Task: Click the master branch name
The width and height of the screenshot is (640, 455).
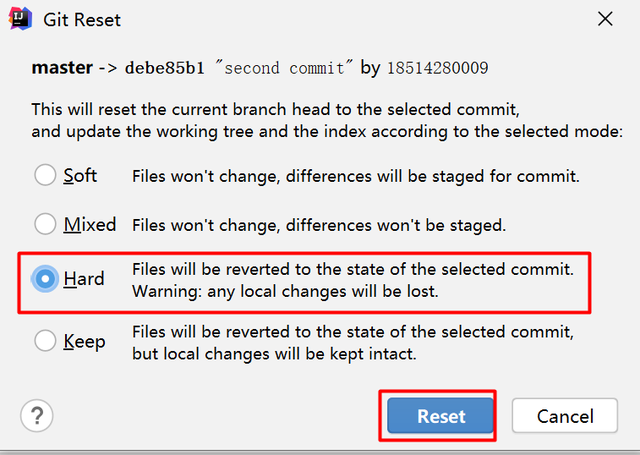Action: (62, 68)
